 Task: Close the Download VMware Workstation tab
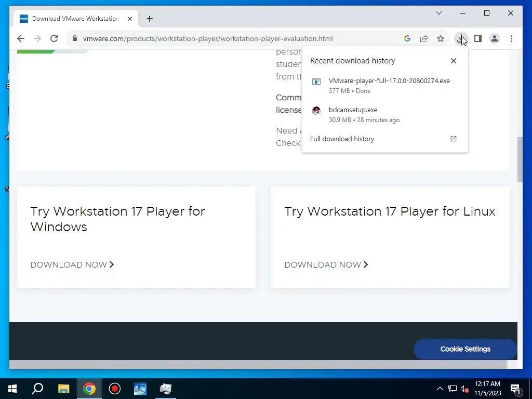(x=130, y=19)
